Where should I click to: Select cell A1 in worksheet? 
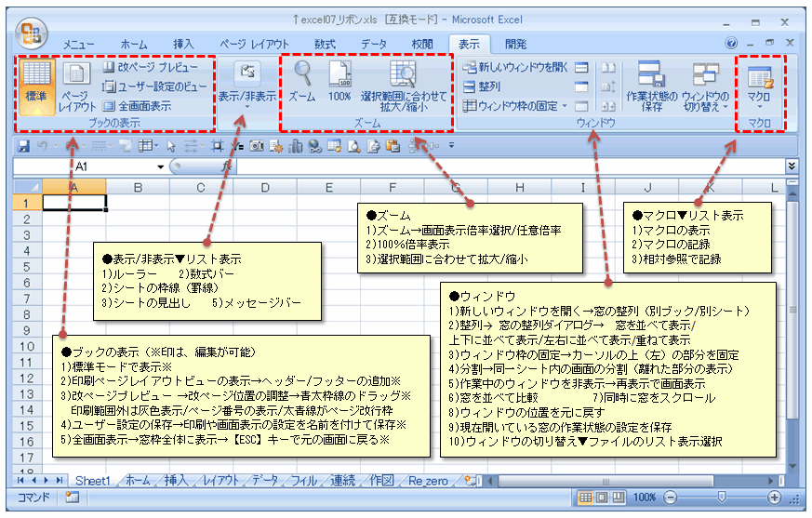pos(74,203)
